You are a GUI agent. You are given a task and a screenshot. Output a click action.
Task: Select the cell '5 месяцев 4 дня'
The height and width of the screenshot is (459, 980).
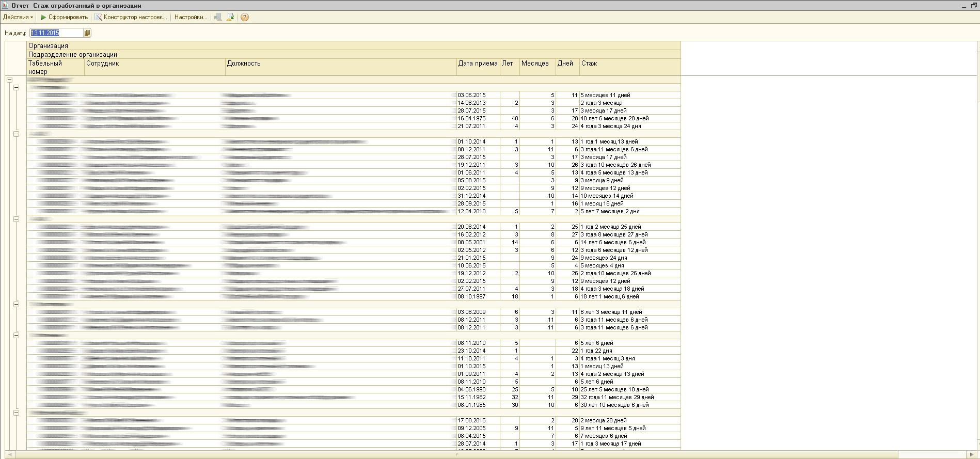(630, 266)
